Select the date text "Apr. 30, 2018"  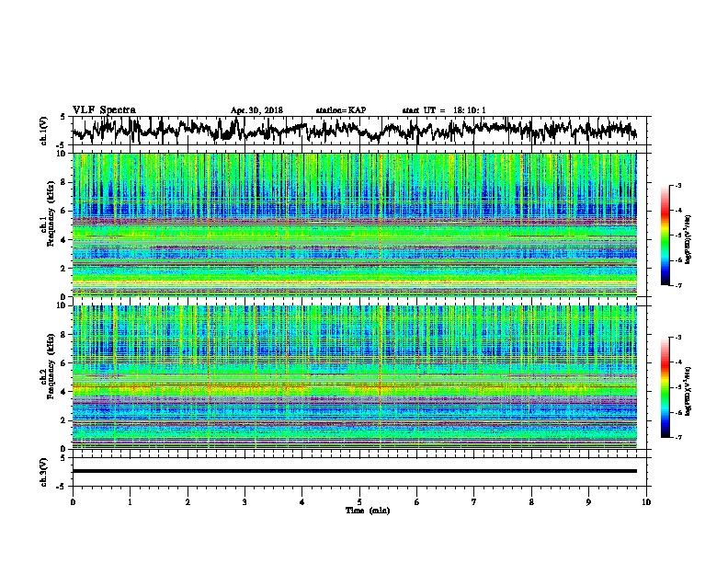pos(256,110)
